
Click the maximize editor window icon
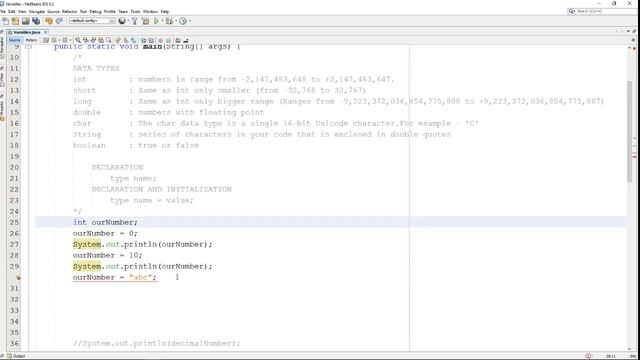pyautogui.click(x=634, y=31)
